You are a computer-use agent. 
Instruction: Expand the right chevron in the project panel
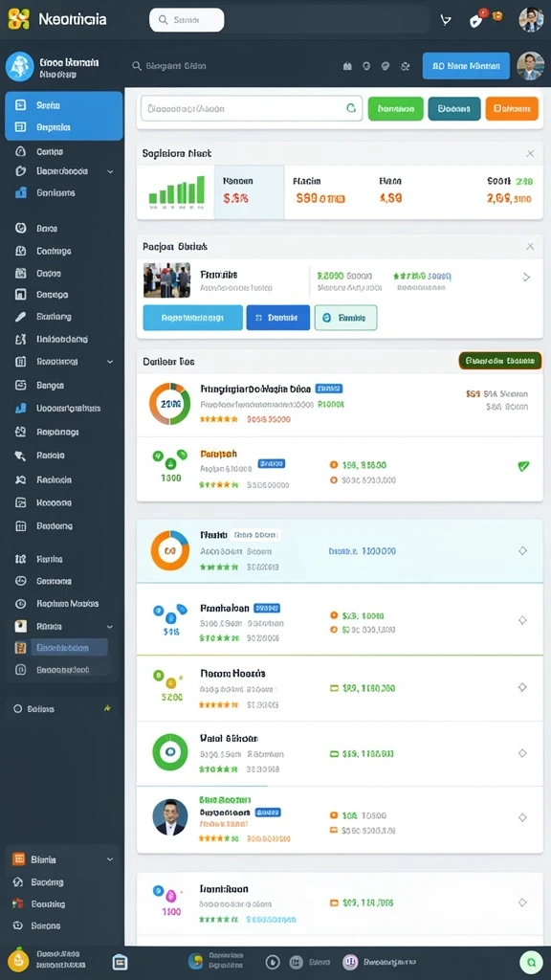coord(526,277)
